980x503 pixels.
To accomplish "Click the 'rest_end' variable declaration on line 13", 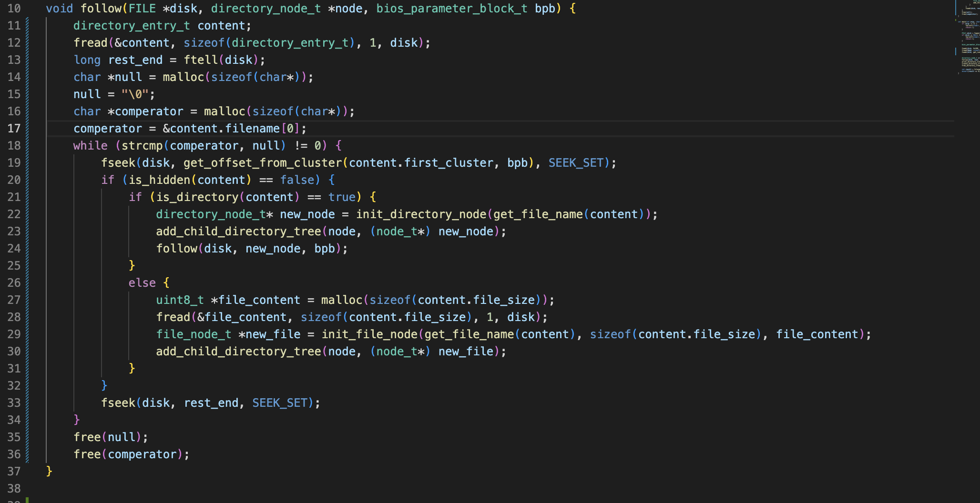I will [135, 60].
